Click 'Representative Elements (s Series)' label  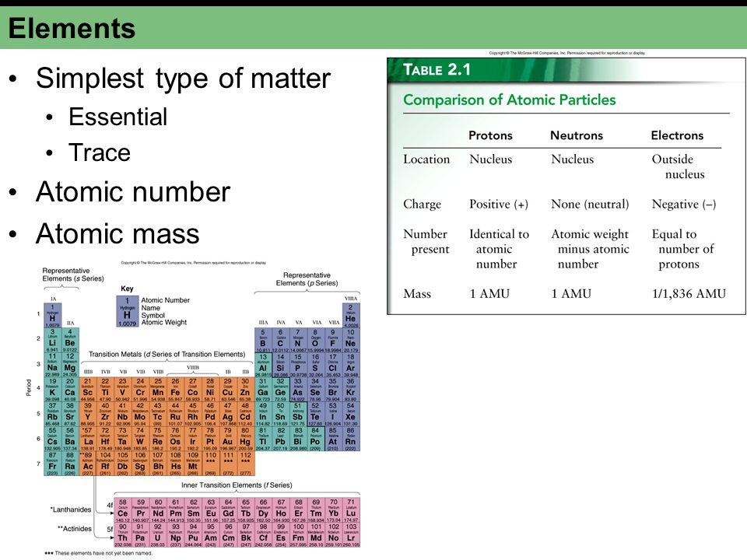(73, 275)
